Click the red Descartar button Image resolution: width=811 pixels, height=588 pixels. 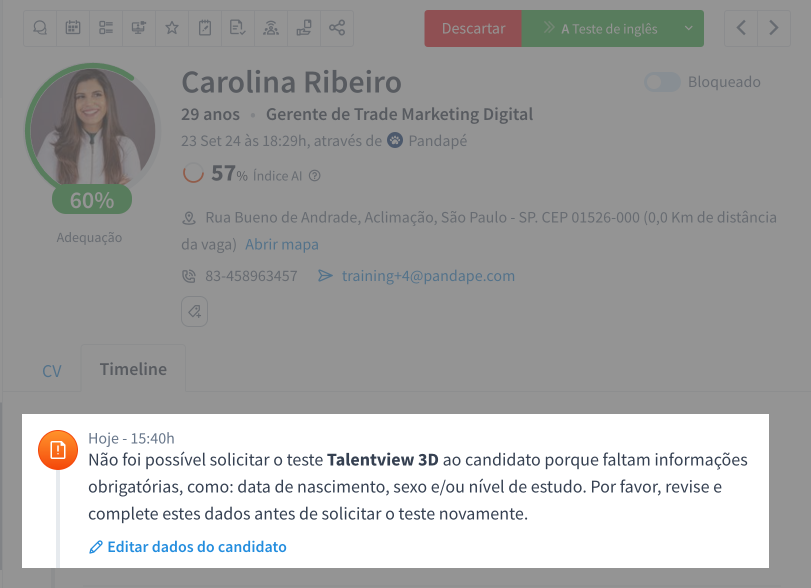[x=473, y=28]
